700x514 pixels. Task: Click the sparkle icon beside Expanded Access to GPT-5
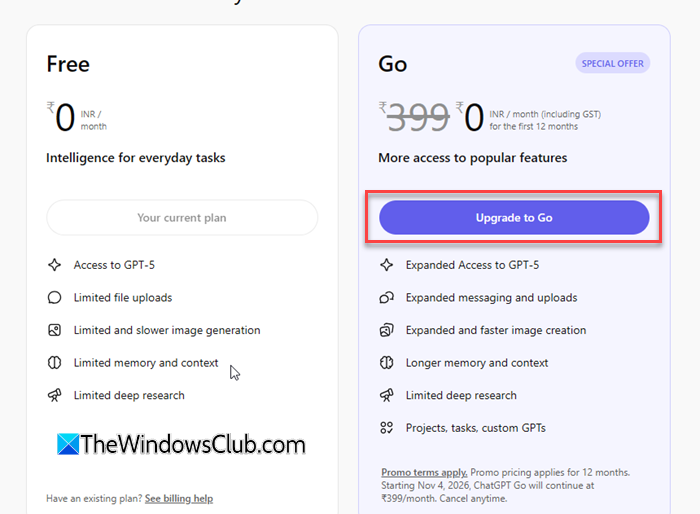(387, 265)
